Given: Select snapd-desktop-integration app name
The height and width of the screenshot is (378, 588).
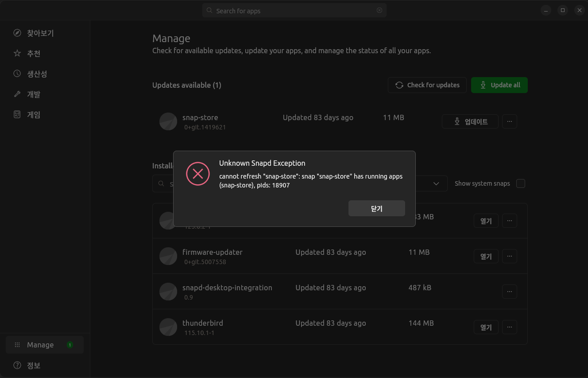Looking at the screenshot, I should 227,288.
